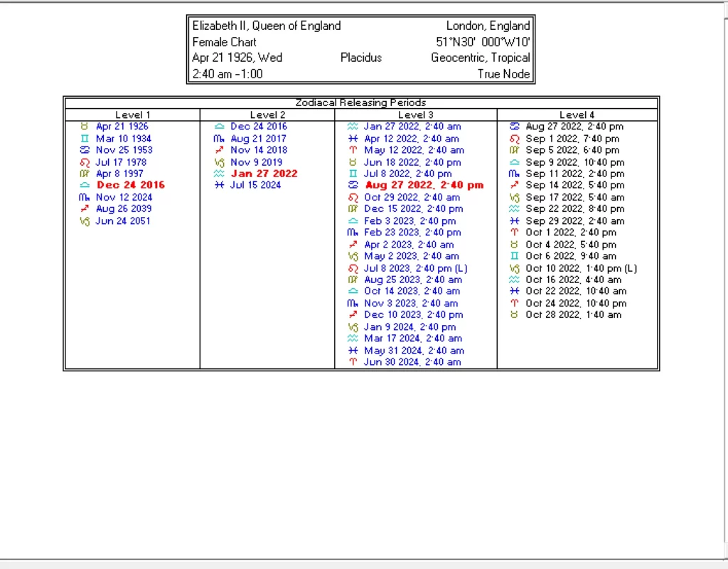Click the Elizabeth II chart name in header box
Image resolution: width=728 pixels, height=569 pixels.
(266, 26)
